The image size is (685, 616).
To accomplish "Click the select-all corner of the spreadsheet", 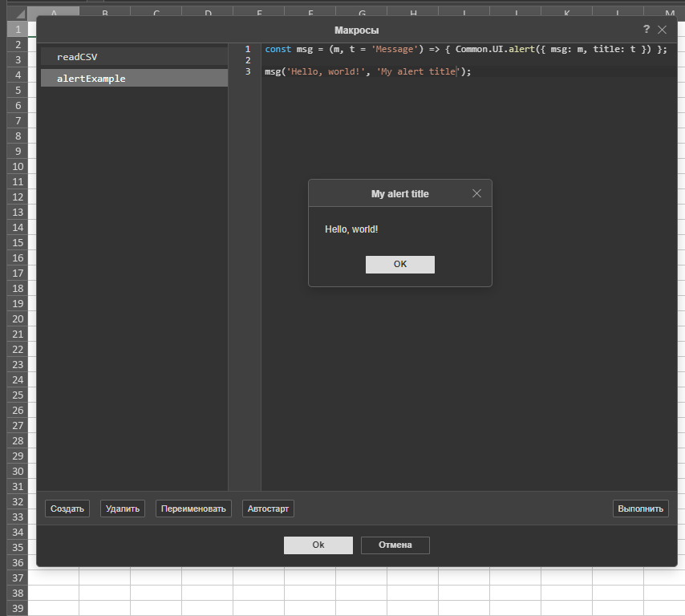I will pyautogui.click(x=18, y=14).
